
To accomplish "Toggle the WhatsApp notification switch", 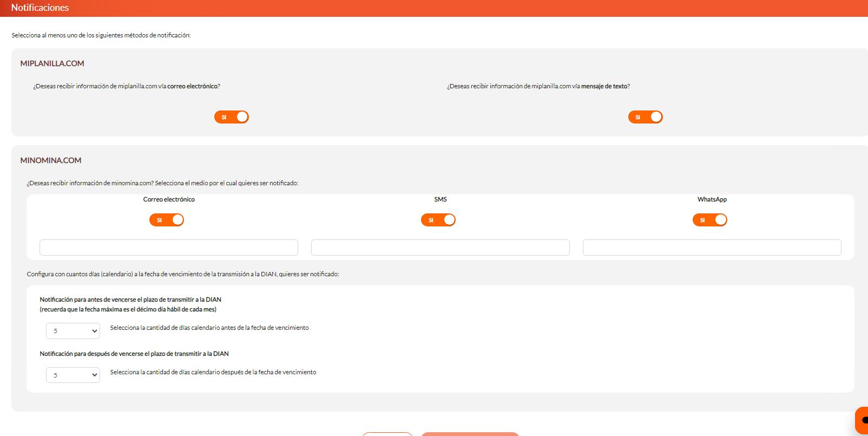I will pyautogui.click(x=709, y=220).
